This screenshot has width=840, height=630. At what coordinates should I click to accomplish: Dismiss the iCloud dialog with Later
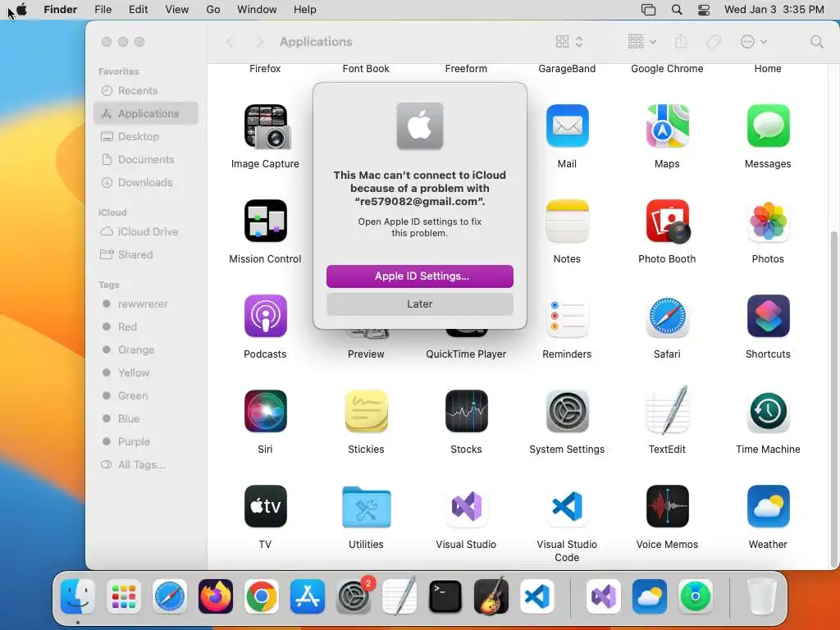point(419,304)
